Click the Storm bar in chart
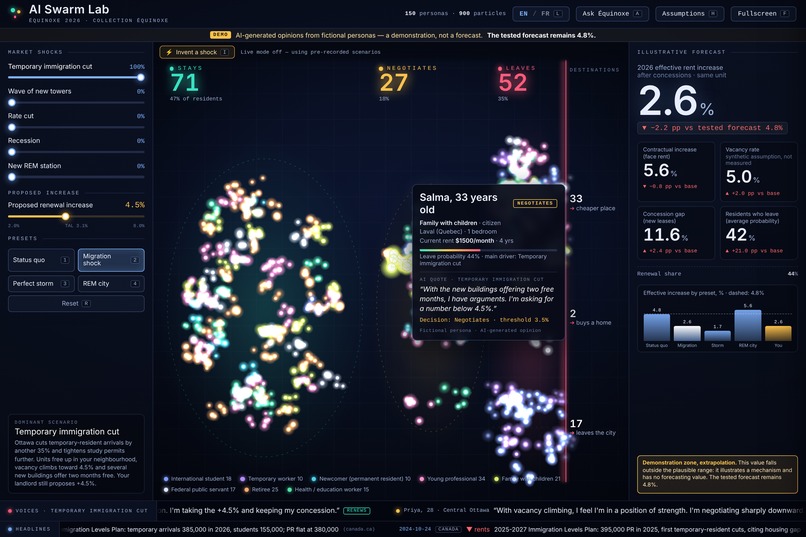Screen dimensions: 806x537 pyautogui.click(x=717, y=336)
